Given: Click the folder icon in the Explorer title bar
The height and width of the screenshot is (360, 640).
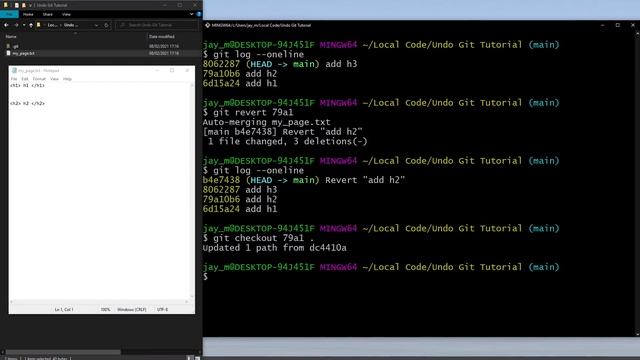Looking at the screenshot, I should [x=5, y=5].
